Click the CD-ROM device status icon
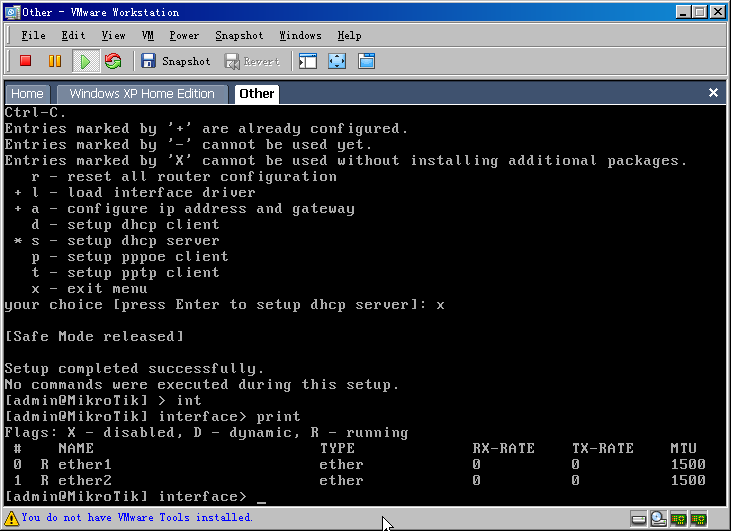 pos(659,518)
